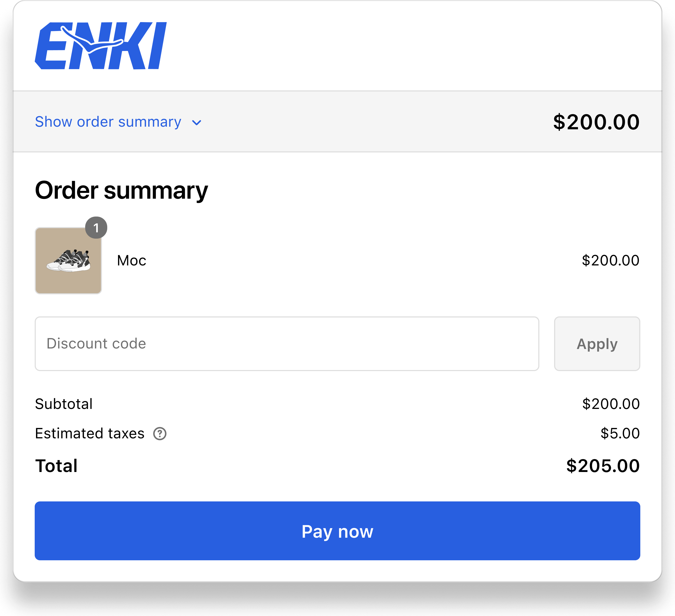Click the quantity badge showing 1
This screenshot has width=675, height=616.
96,228
